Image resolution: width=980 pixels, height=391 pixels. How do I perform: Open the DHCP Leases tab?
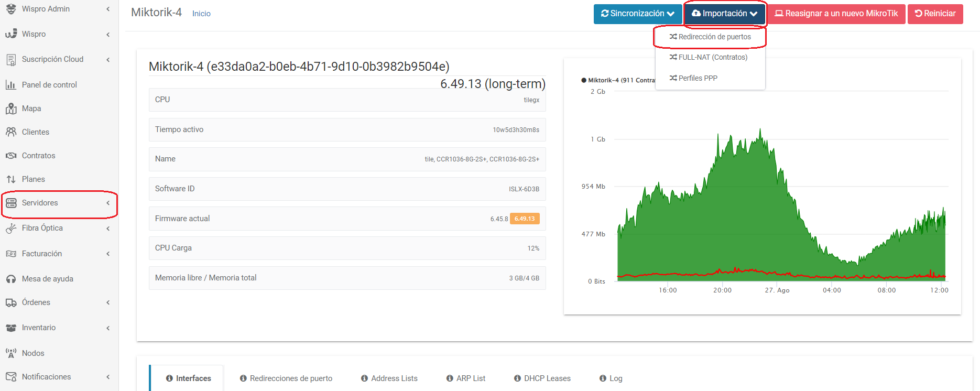[542, 378]
